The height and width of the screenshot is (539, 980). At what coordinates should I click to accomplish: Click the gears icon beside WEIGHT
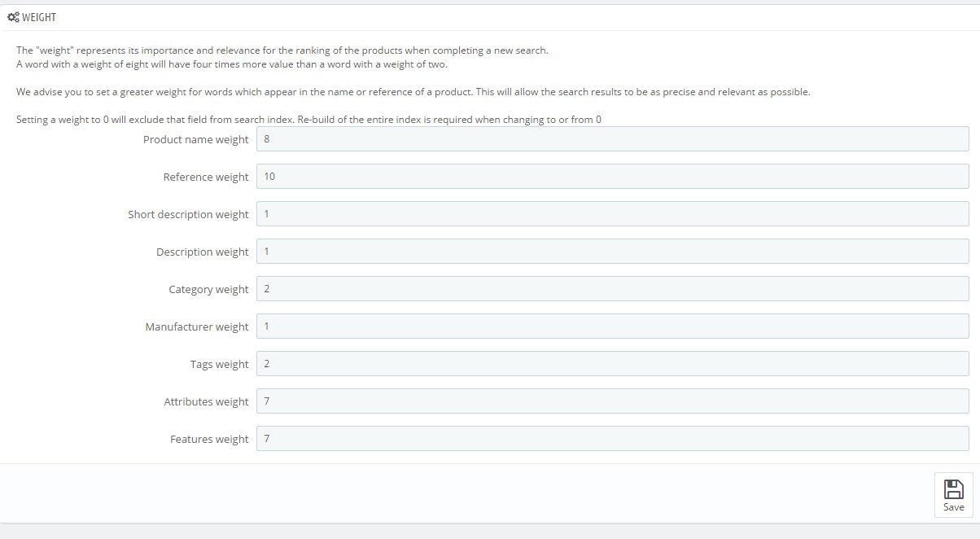(13, 17)
